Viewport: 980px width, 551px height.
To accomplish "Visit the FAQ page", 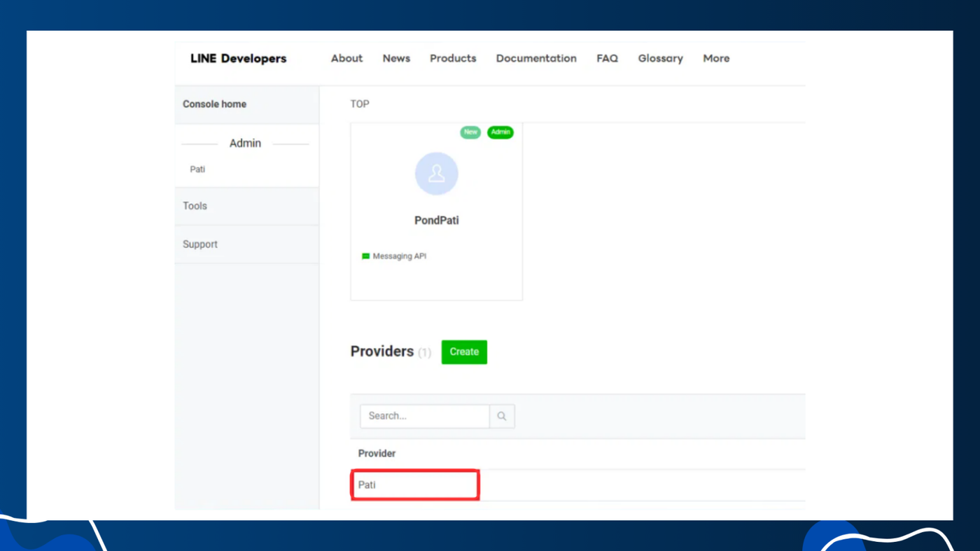I will click(x=607, y=59).
